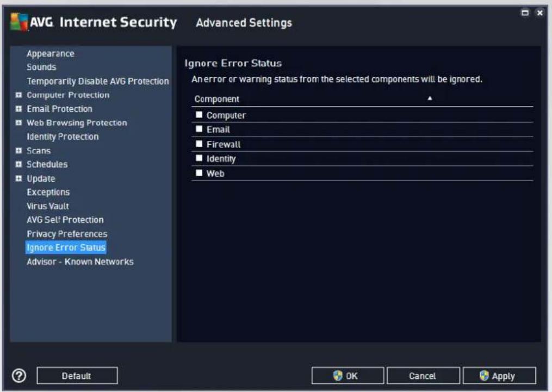Confirm settings with the OK button
The height and width of the screenshot is (392, 552).
pos(348,376)
